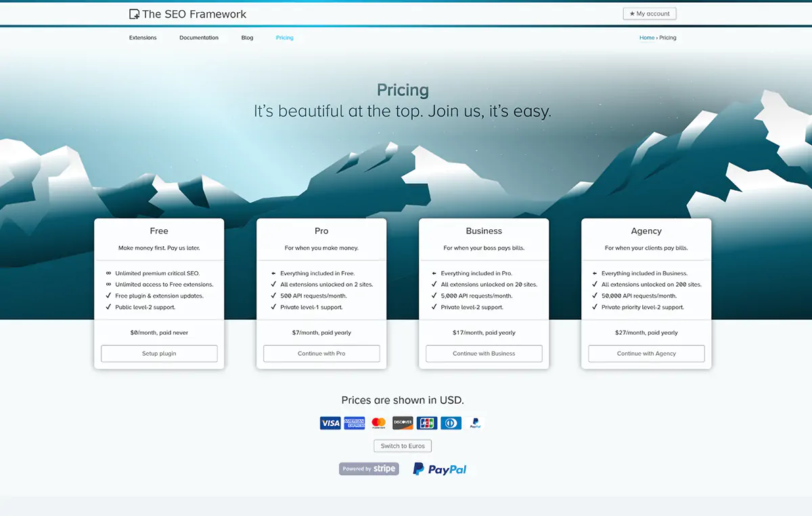Screen dimensions: 812x516
Task: Select the Pricing navigation tab
Action: [284, 38]
